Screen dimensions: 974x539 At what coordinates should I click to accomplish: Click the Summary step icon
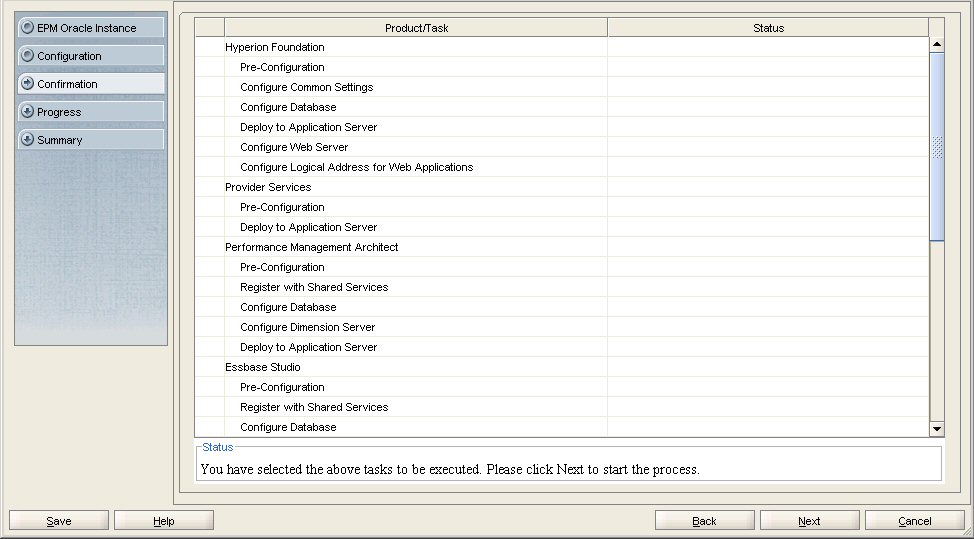coord(27,140)
